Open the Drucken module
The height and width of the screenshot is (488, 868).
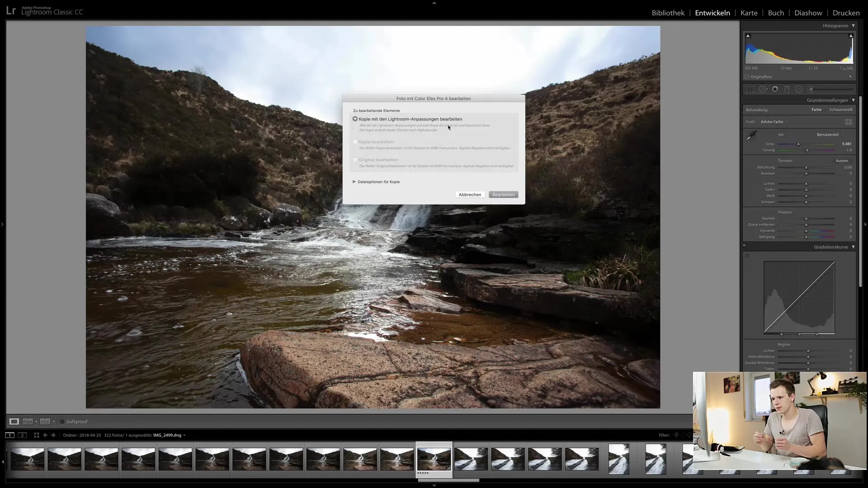tap(846, 13)
